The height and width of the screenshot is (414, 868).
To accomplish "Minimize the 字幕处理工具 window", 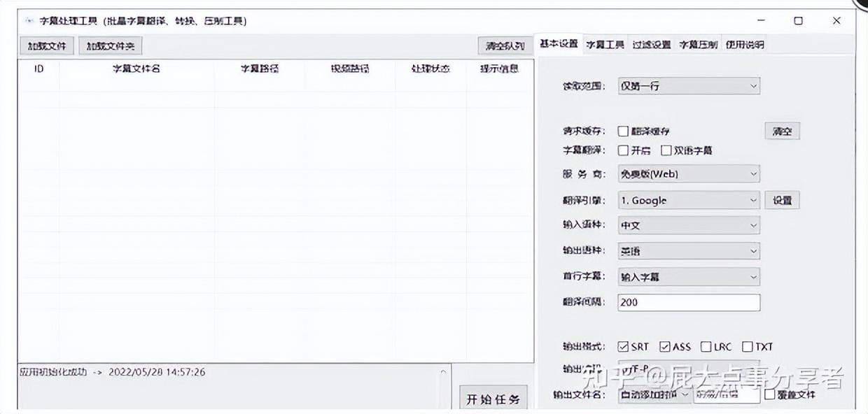I will 761,21.
